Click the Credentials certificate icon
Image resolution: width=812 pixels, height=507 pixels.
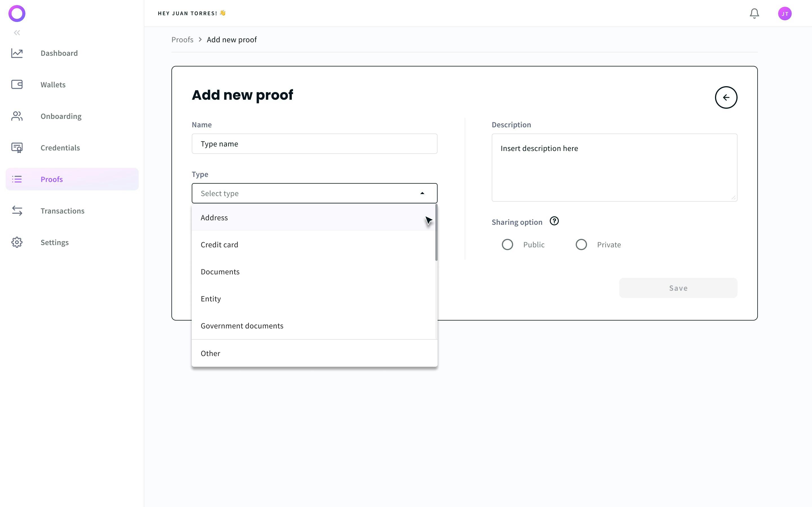(x=17, y=148)
